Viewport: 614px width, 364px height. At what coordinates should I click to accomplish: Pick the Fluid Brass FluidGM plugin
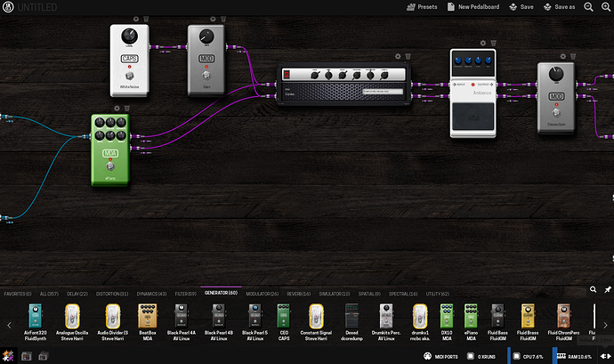528,322
